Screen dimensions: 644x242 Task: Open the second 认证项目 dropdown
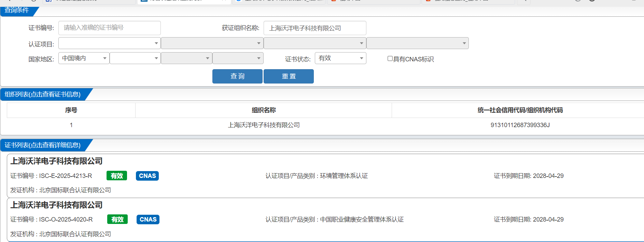tap(212, 43)
